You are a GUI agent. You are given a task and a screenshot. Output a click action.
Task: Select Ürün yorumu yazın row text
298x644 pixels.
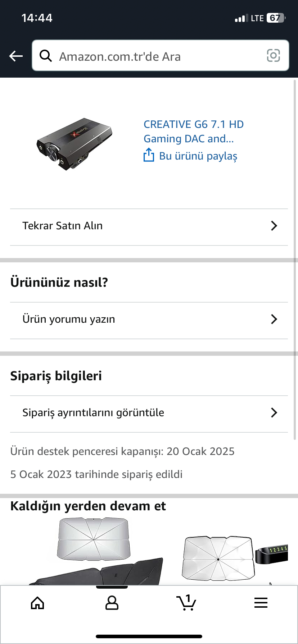pyautogui.click(x=69, y=319)
